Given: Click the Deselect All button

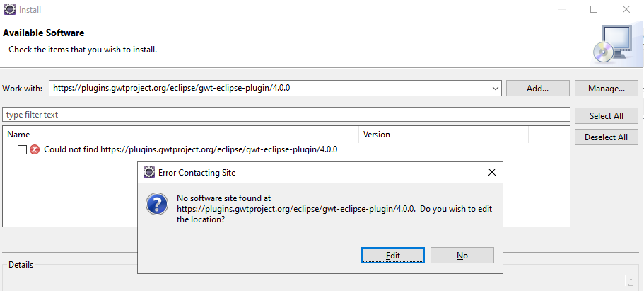Looking at the screenshot, I should coord(606,137).
